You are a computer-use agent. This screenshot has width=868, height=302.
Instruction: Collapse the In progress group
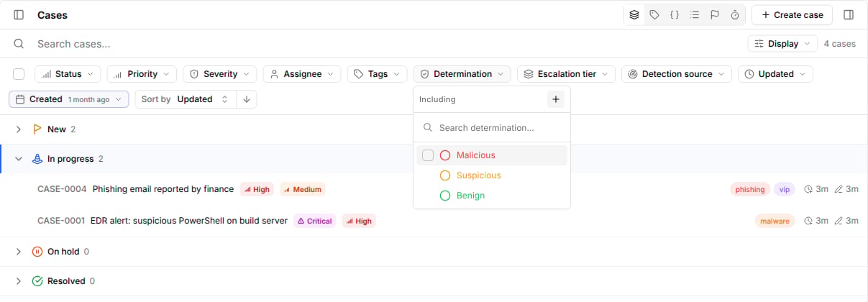[19, 159]
